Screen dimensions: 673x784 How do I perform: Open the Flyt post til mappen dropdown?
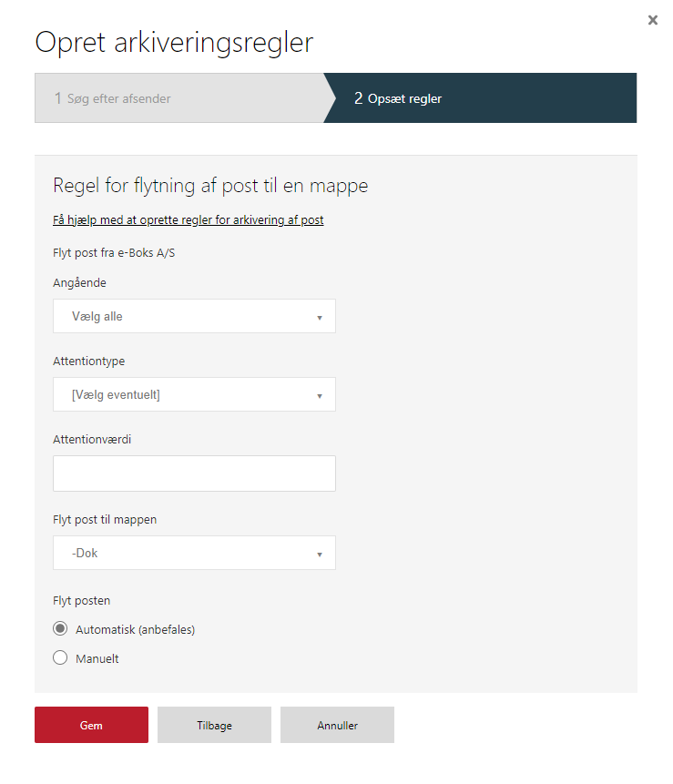[194, 553]
